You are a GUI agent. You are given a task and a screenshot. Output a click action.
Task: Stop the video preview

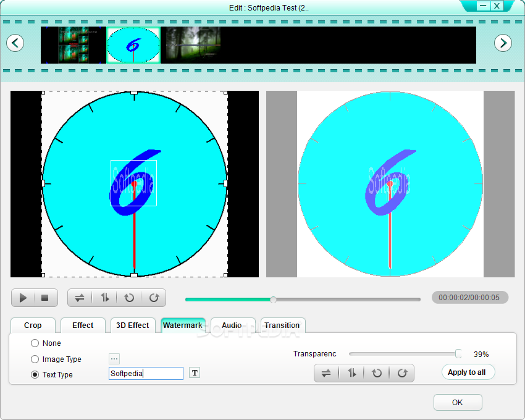point(45,298)
